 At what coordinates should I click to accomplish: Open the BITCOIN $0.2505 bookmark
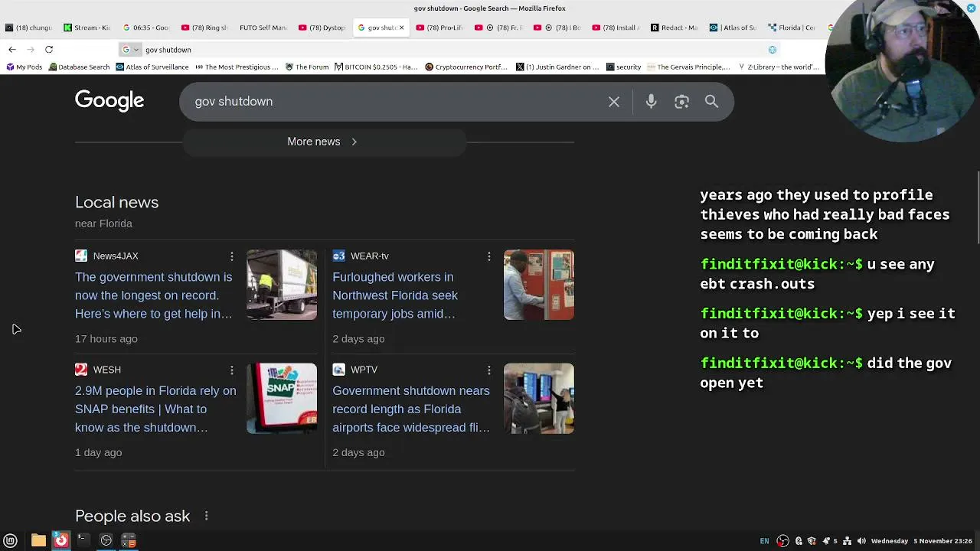377,67
